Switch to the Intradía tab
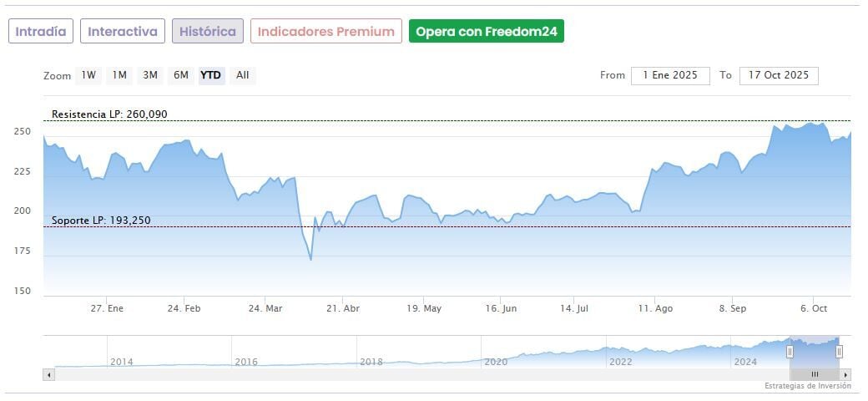The width and height of the screenshot is (868, 401). pyautogui.click(x=41, y=32)
